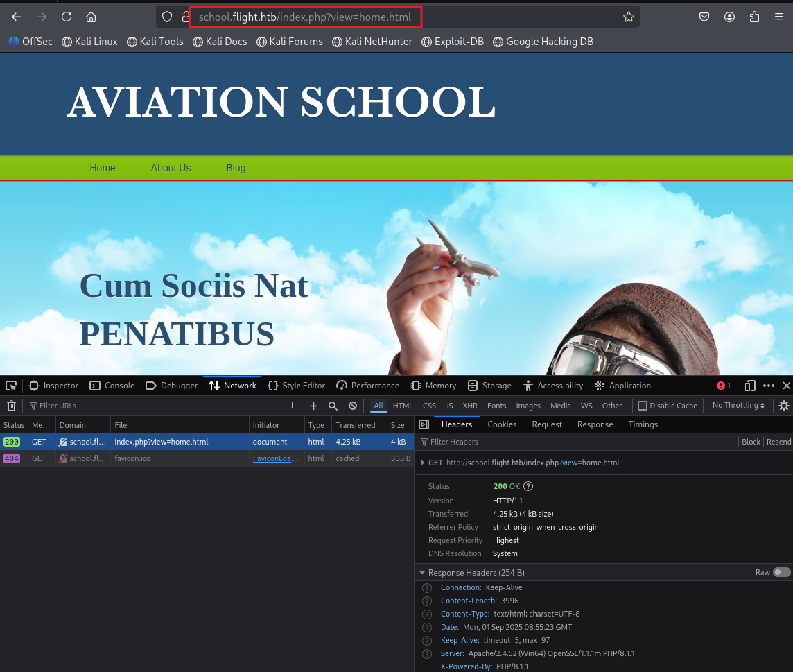Open network search magnifier icon
The height and width of the screenshot is (672, 793).
pyautogui.click(x=333, y=406)
